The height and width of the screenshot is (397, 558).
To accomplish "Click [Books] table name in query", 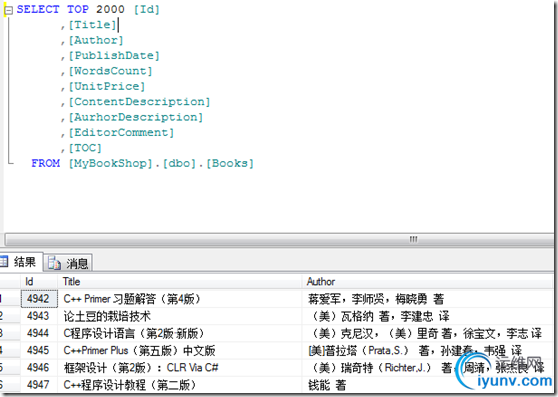I will pos(230,163).
